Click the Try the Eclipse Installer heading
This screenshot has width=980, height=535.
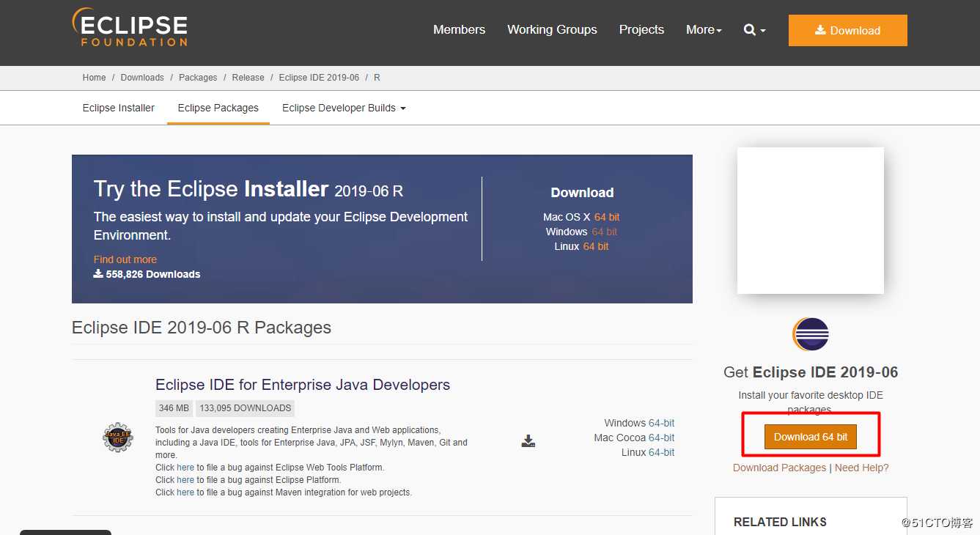248,189
